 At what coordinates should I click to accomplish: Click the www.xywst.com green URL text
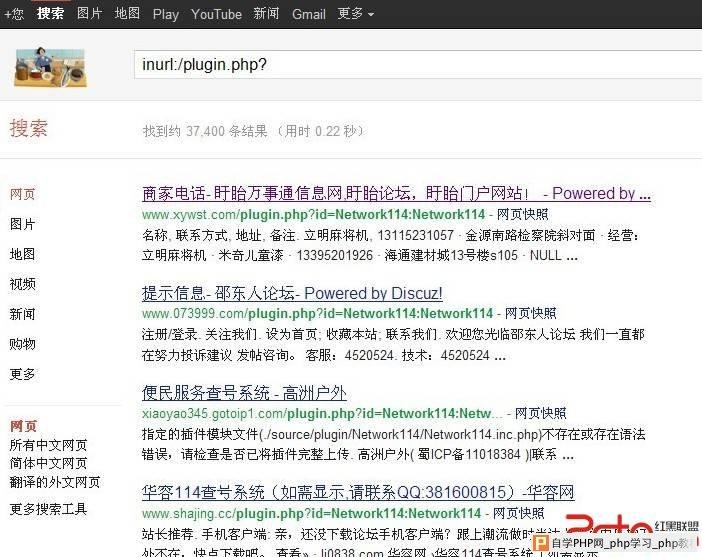313,214
